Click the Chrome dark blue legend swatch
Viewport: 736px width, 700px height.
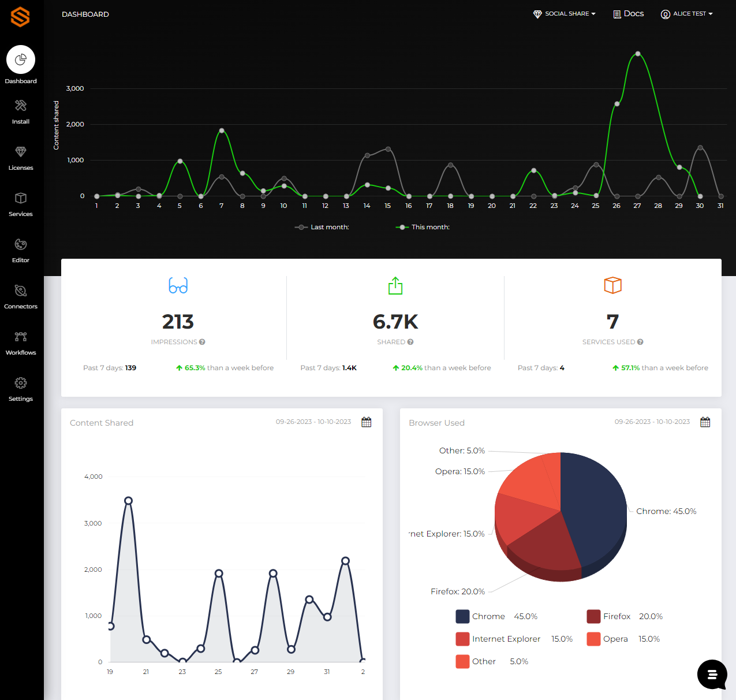click(462, 616)
